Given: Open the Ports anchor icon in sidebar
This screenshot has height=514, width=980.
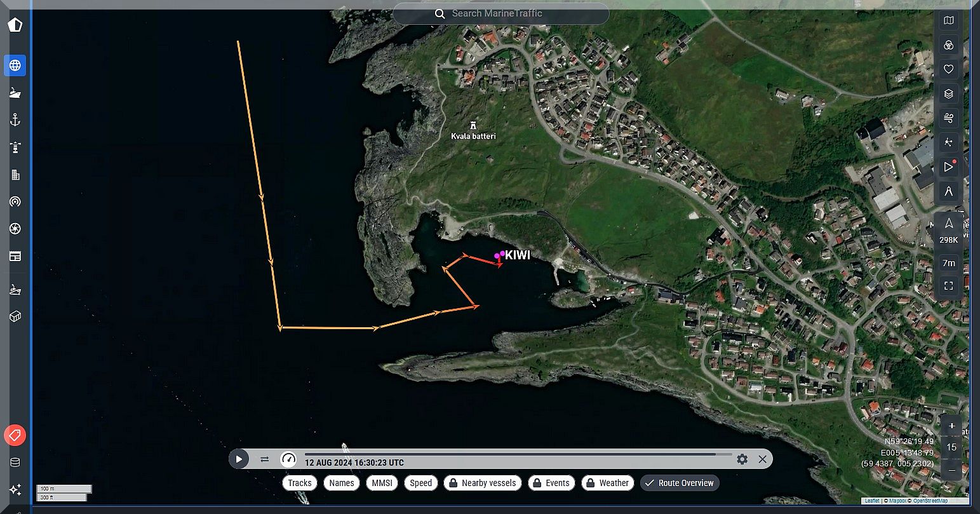Looking at the screenshot, I should pyautogui.click(x=15, y=120).
